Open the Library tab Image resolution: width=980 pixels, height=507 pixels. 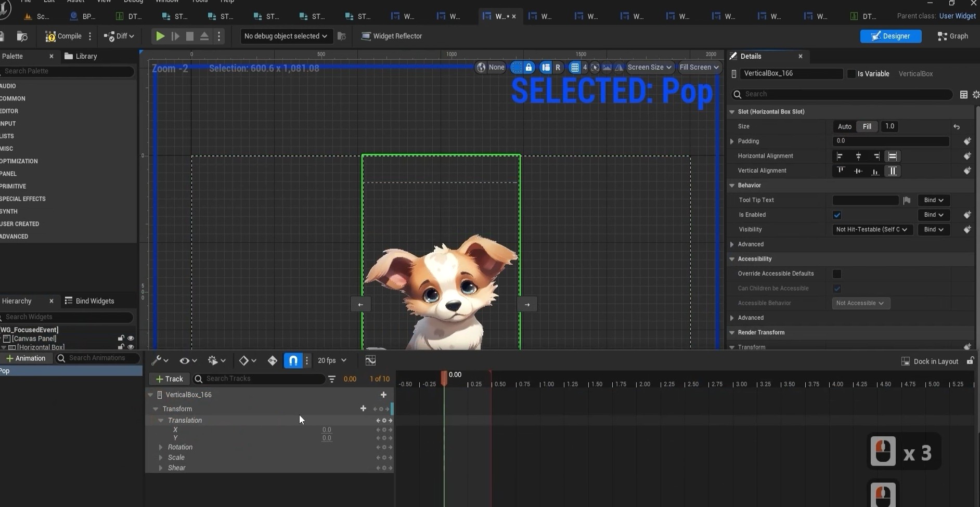tap(81, 56)
